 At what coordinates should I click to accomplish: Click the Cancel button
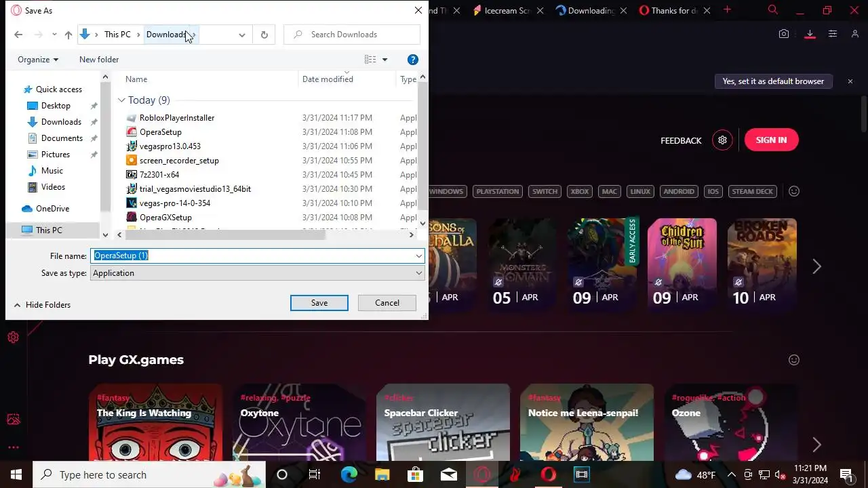point(387,303)
